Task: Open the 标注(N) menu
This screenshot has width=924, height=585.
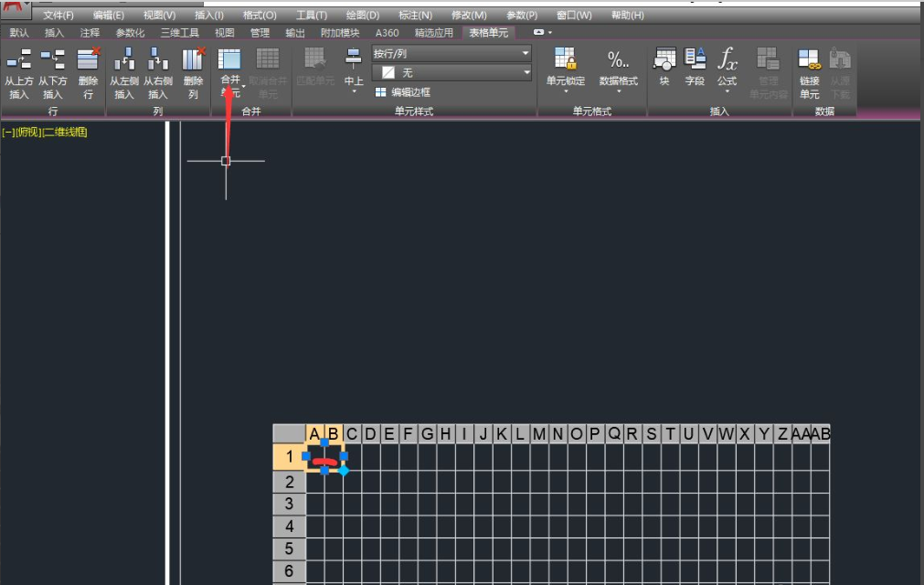Action: pos(416,16)
